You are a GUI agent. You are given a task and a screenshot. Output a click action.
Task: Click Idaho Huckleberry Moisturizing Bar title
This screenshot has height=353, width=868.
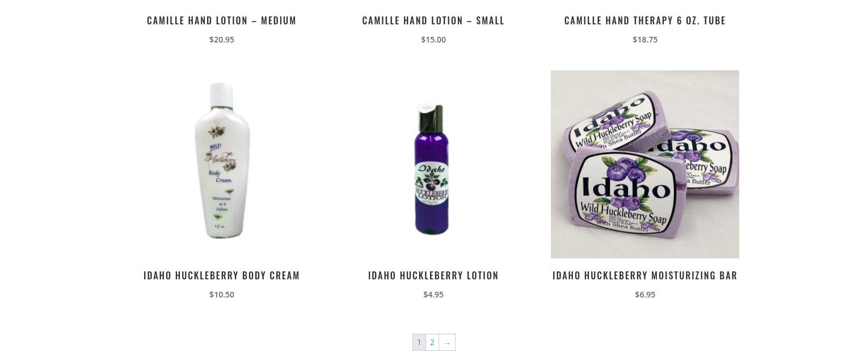[x=645, y=275]
